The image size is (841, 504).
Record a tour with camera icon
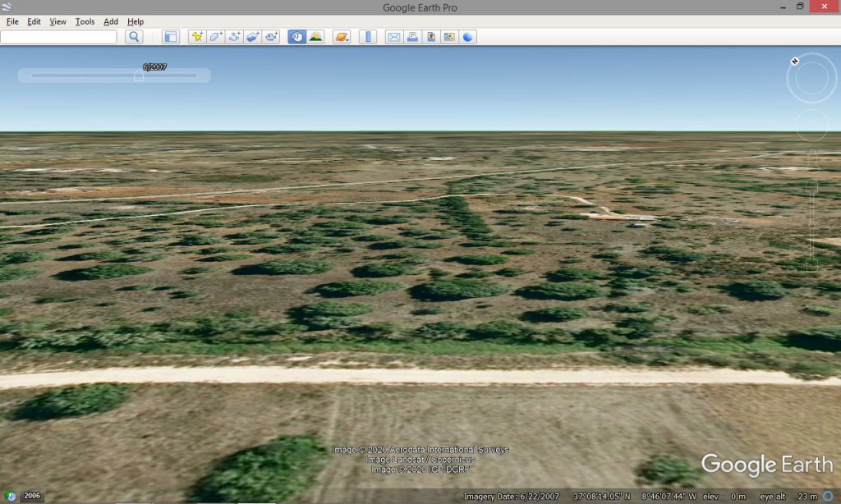(x=271, y=37)
